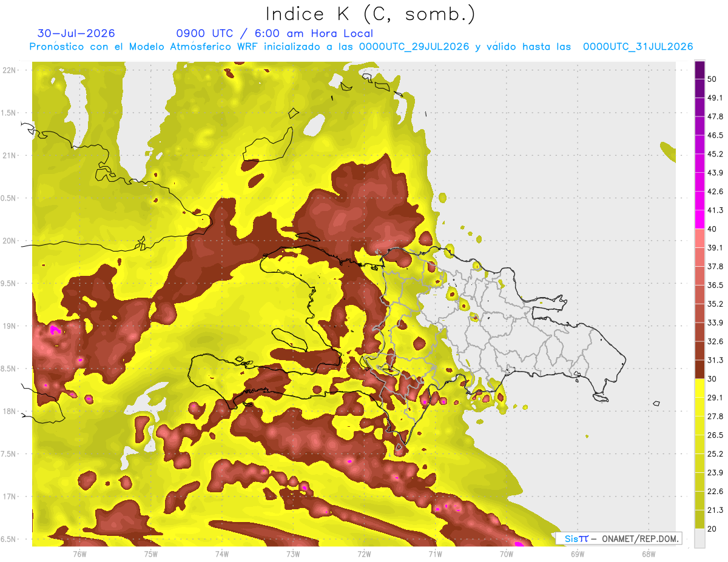Image resolution: width=728 pixels, height=562 pixels.
Task: Click the colorbar label '25.2'
Action: click(x=715, y=454)
